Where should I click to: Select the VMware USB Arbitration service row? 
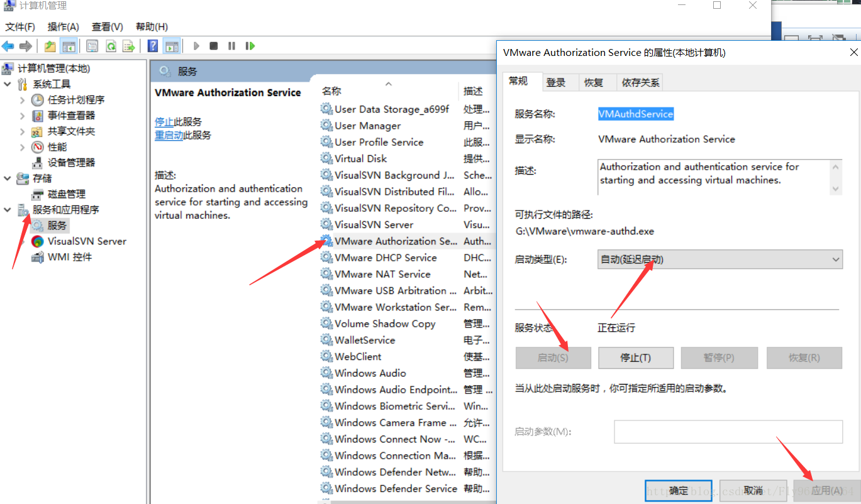(x=408, y=290)
